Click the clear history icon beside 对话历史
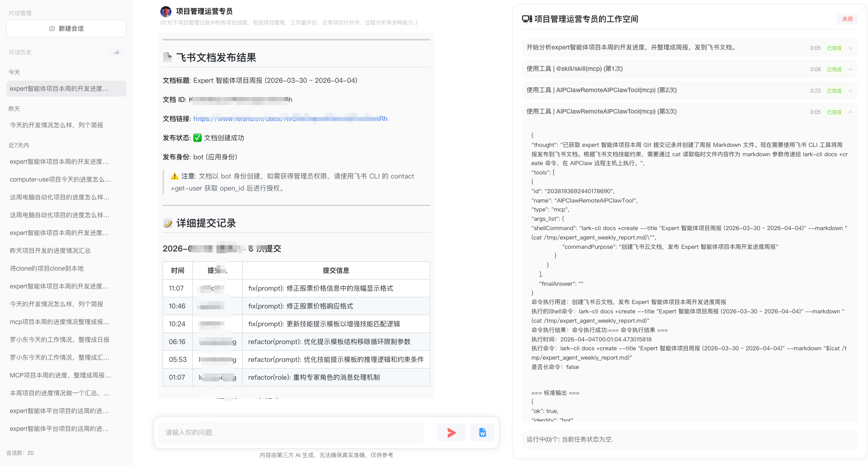This screenshot has height=466, width=868. point(117,52)
